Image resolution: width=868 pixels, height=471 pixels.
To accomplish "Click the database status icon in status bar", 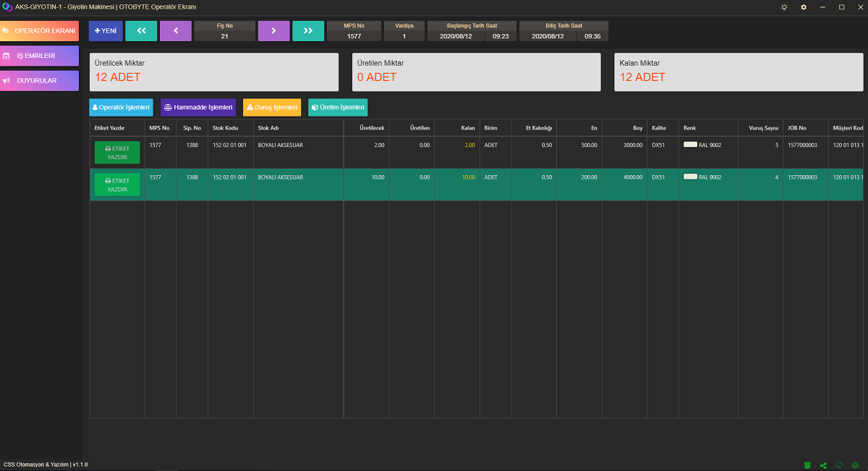I will pyautogui.click(x=808, y=464).
